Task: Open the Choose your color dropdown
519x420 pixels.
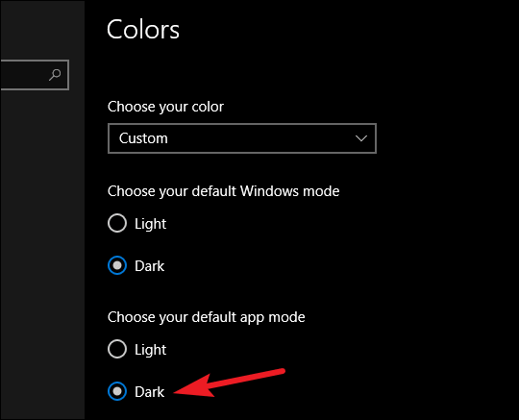Action: point(242,138)
